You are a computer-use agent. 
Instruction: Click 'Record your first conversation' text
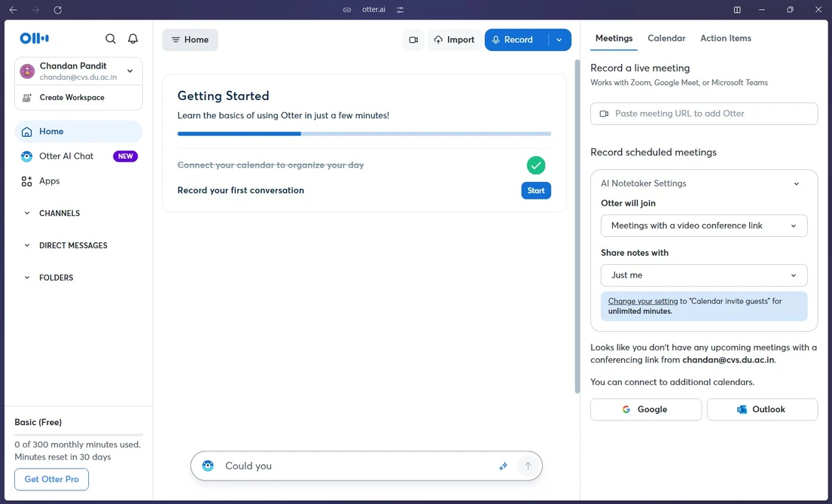(x=240, y=190)
